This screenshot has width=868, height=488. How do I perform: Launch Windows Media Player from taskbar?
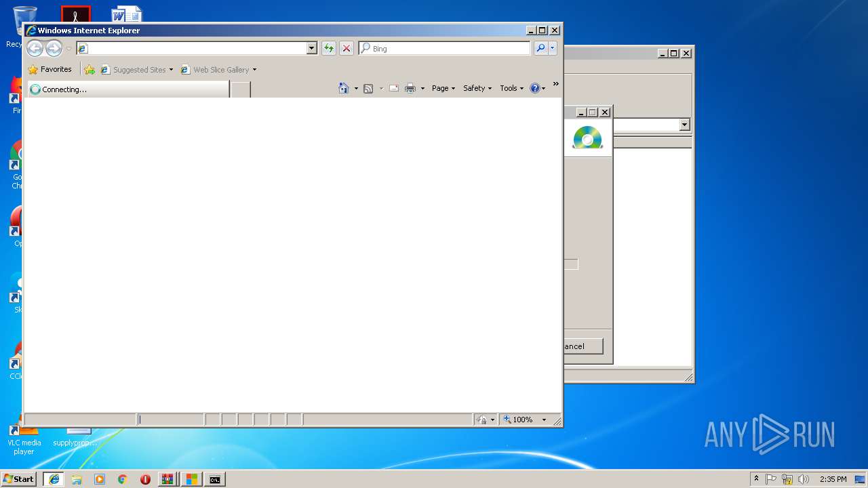pos(100,479)
